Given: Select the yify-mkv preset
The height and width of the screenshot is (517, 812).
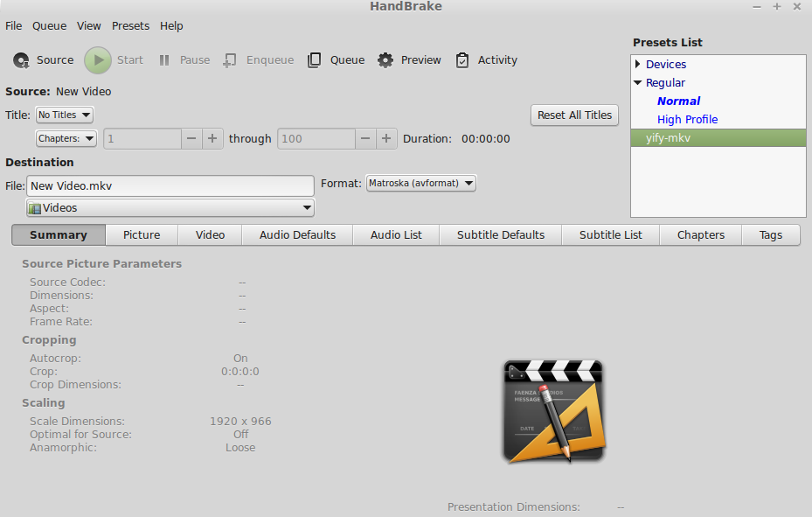Looking at the screenshot, I should click(x=718, y=138).
